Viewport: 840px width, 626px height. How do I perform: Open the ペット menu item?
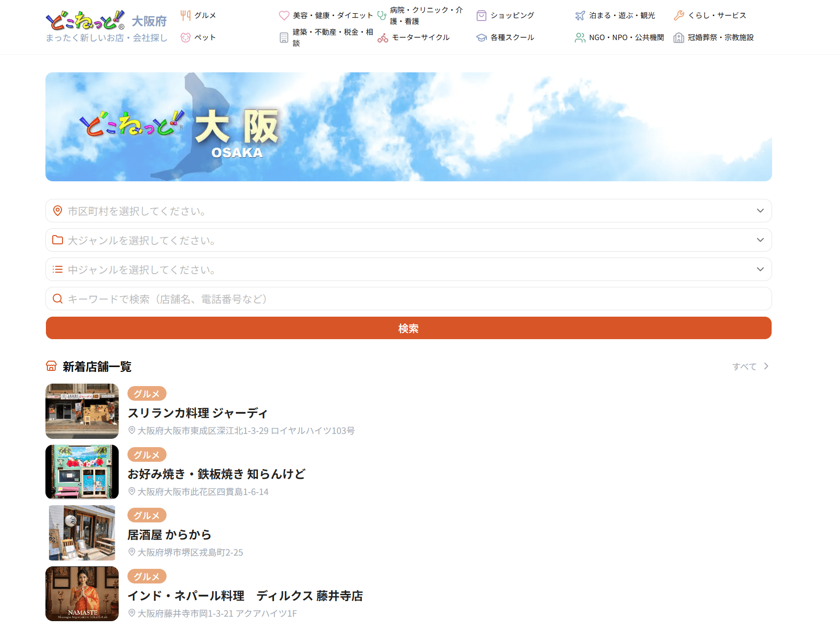[x=205, y=38]
